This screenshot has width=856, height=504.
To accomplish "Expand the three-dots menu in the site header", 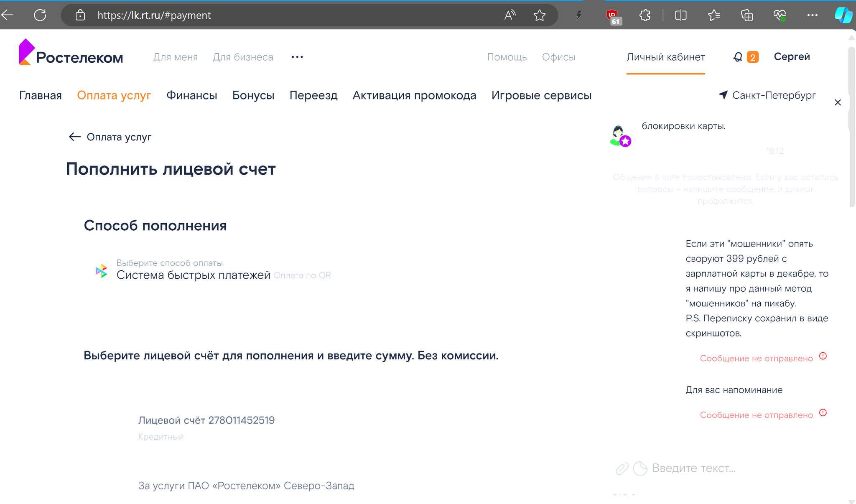I will (297, 57).
